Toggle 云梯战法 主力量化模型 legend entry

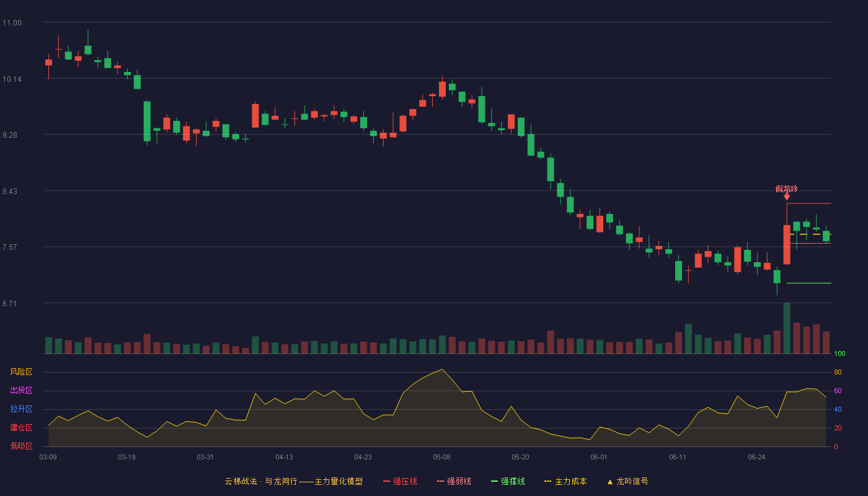(293, 481)
